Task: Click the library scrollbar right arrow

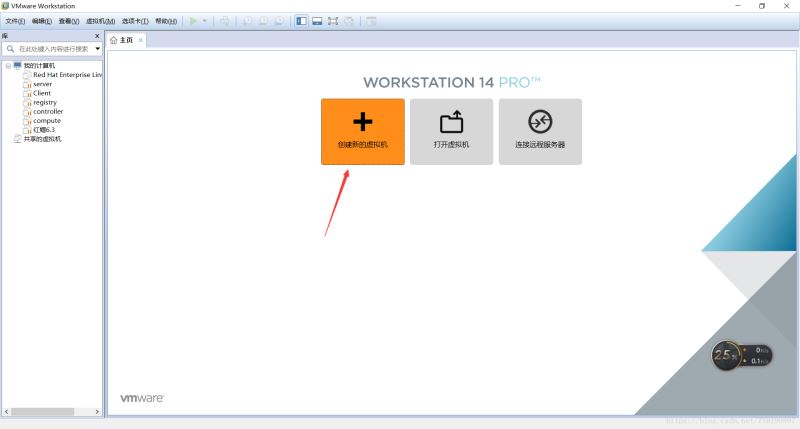Action: pyautogui.click(x=97, y=412)
